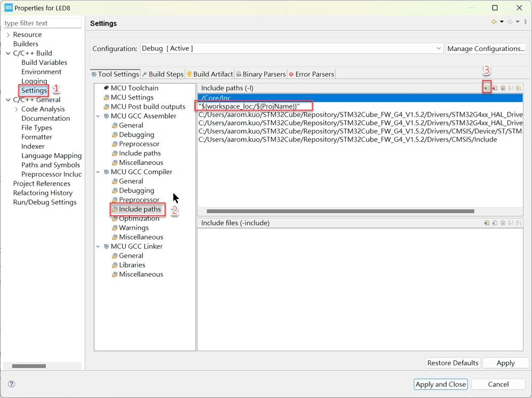Select MCU Settings in tool tree
532x398 pixels.
click(132, 97)
